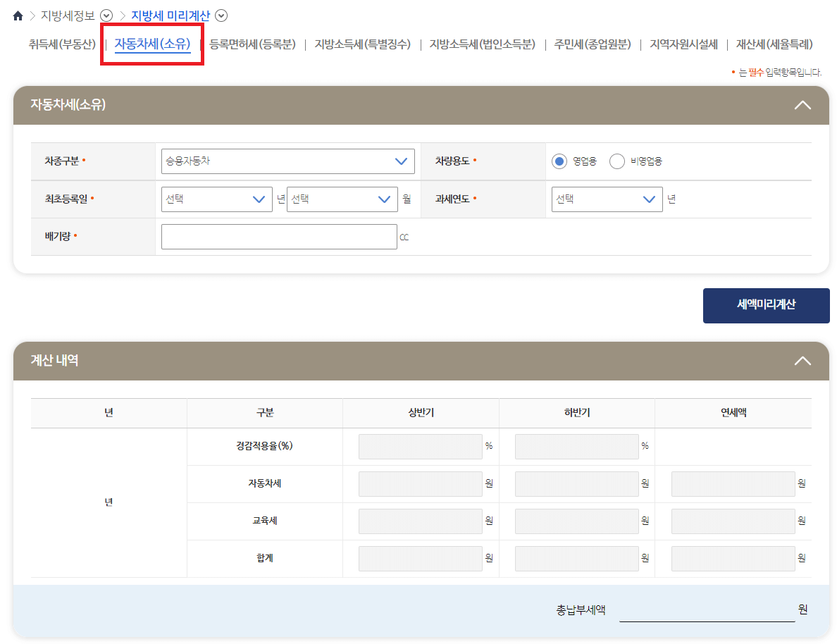
Task: Open the 지방세정보 breadcrumb dropdown arrow
Action: pyautogui.click(x=106, y=16)
